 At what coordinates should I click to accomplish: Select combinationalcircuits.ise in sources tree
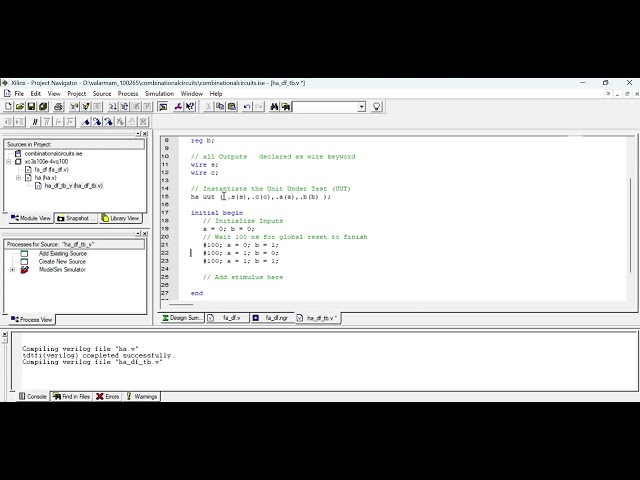[x=53, y=154]
